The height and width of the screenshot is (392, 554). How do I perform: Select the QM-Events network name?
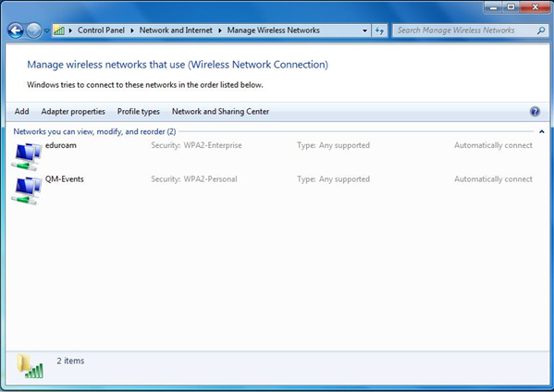pos(65,179)
